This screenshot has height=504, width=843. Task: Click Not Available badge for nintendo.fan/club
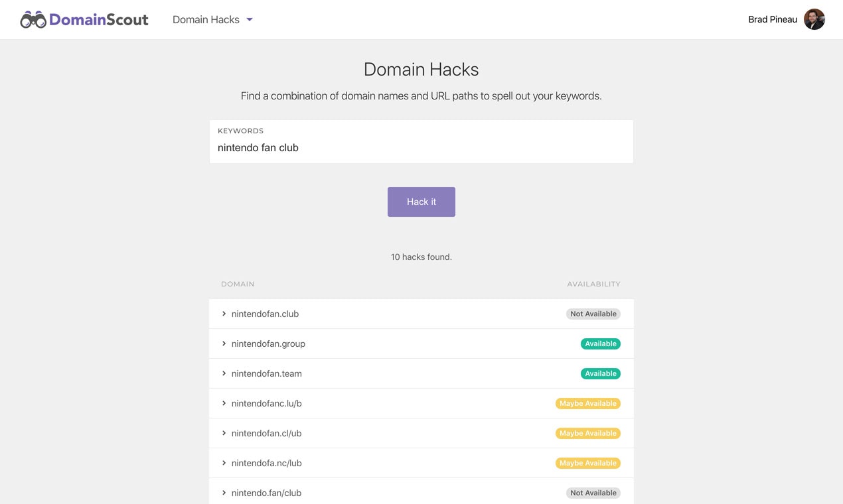pyautogui.click(x=593, y=493)
